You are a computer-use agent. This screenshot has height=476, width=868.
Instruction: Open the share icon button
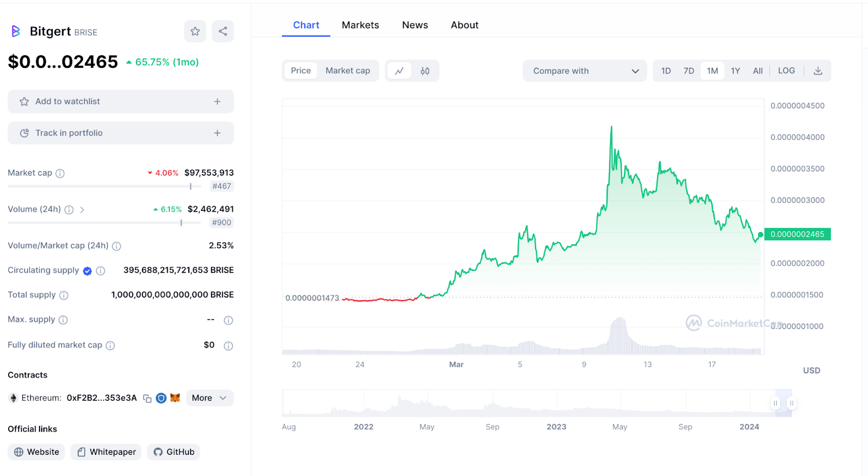tap(223, 31)
